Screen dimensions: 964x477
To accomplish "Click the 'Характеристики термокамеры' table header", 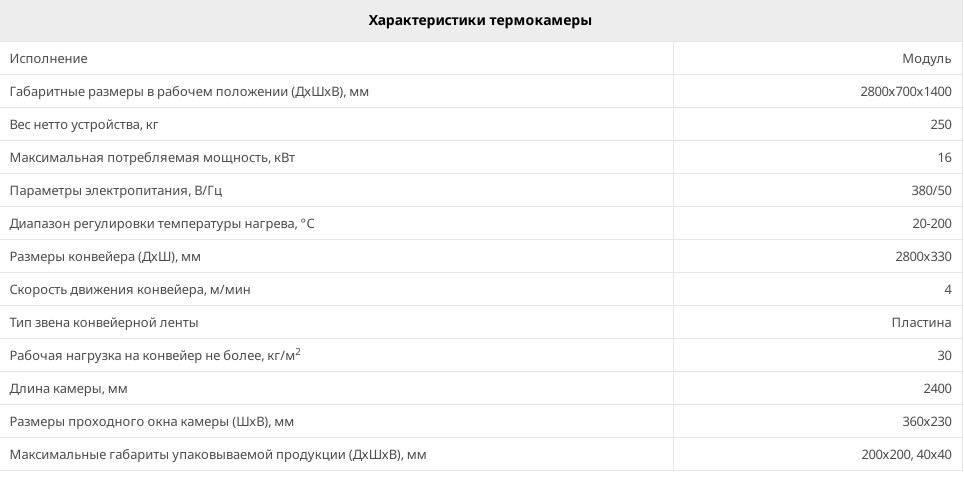I will tap(480, 20).
